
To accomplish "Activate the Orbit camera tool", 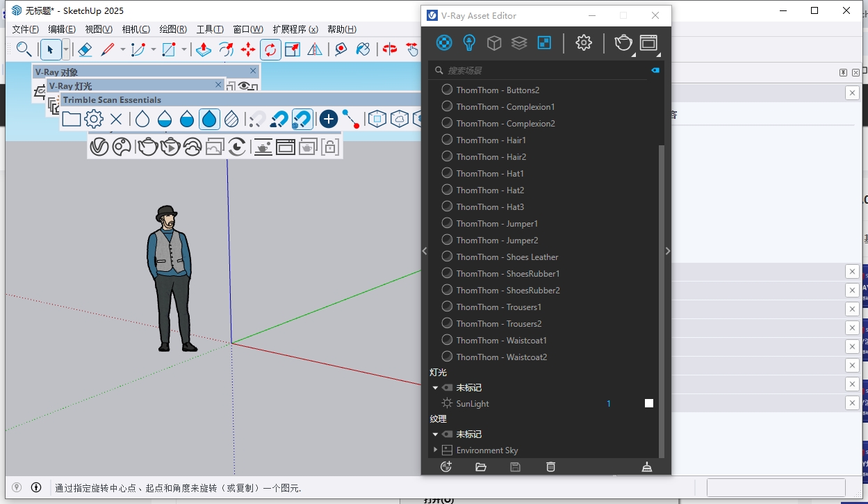I will 390,49.
